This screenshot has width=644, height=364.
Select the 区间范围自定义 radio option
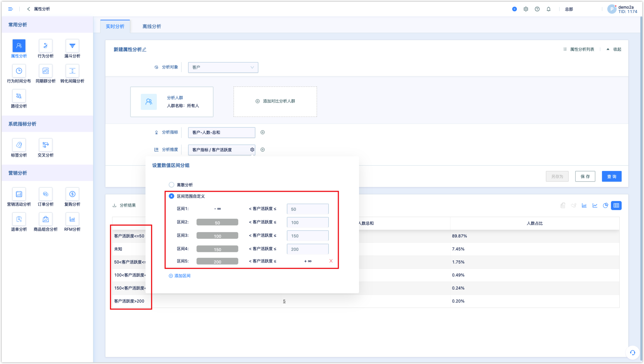[x=171, y=196]
